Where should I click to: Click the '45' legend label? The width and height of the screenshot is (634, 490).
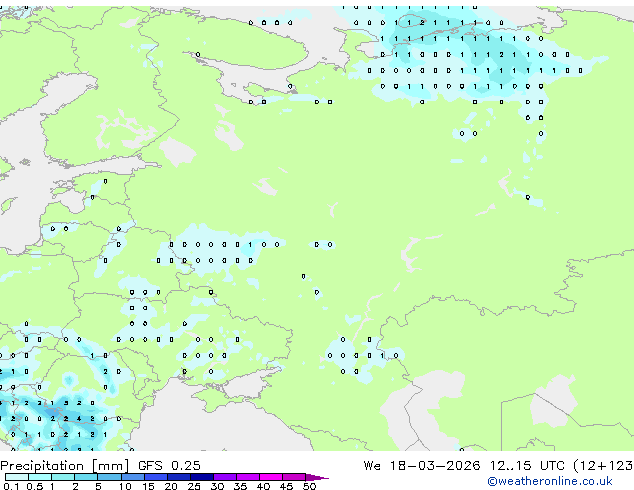(287, 486)
